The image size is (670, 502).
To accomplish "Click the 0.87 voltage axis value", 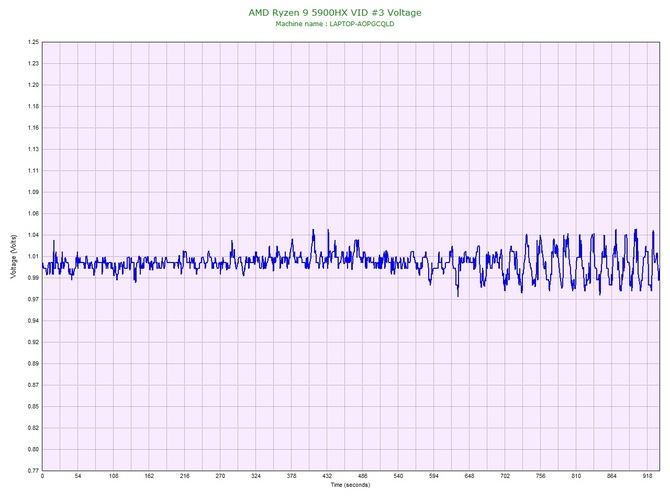I will 33,385.
